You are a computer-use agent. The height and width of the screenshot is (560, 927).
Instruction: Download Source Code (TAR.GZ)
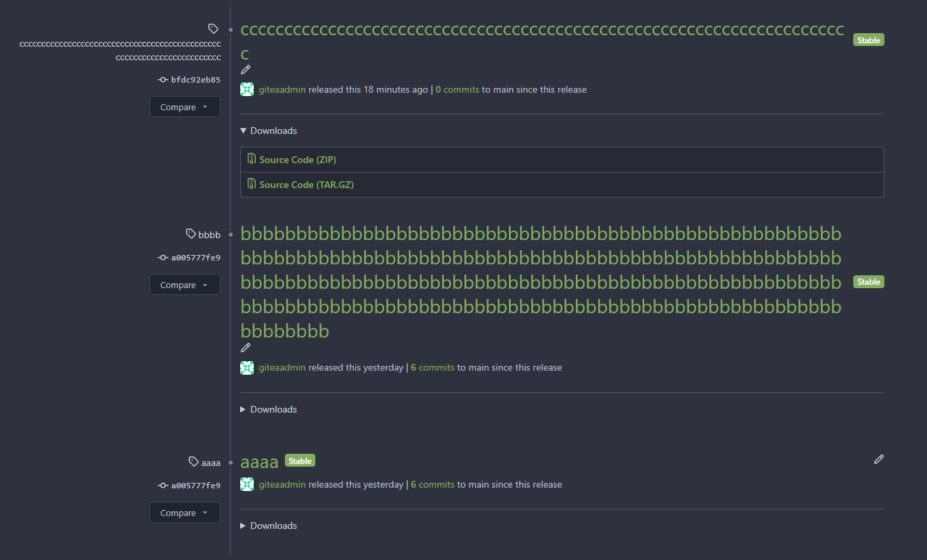(x=307, y=185)
